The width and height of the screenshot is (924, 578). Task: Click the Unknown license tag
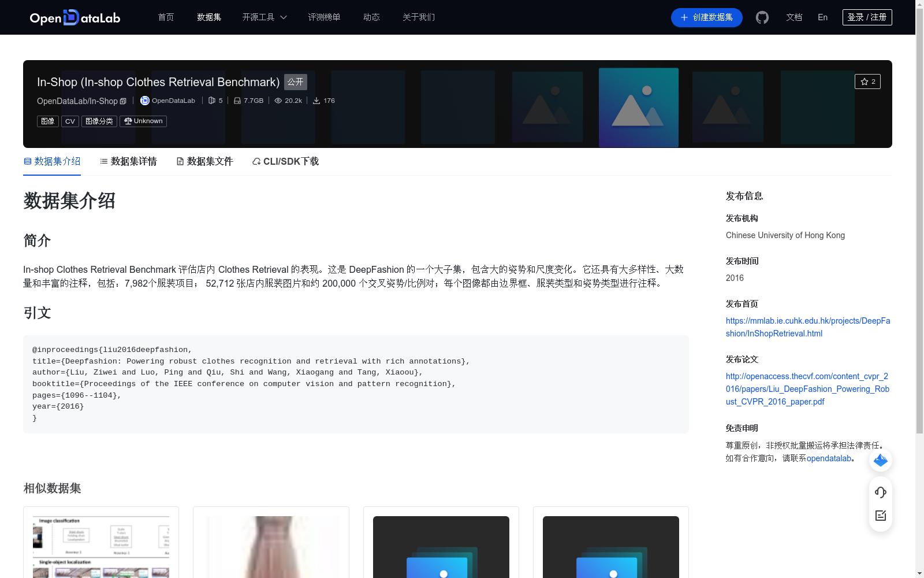click(143, 121)
